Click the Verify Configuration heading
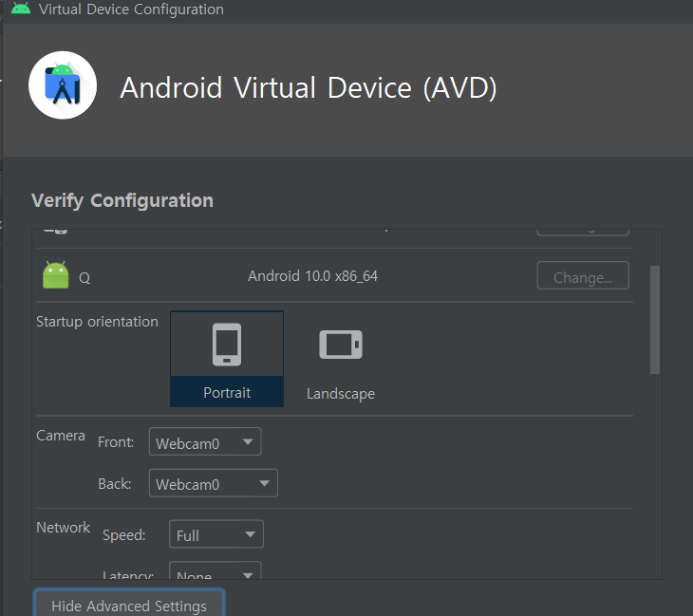Viewport: 693px width, 616px height. click(x=122, y=200)
